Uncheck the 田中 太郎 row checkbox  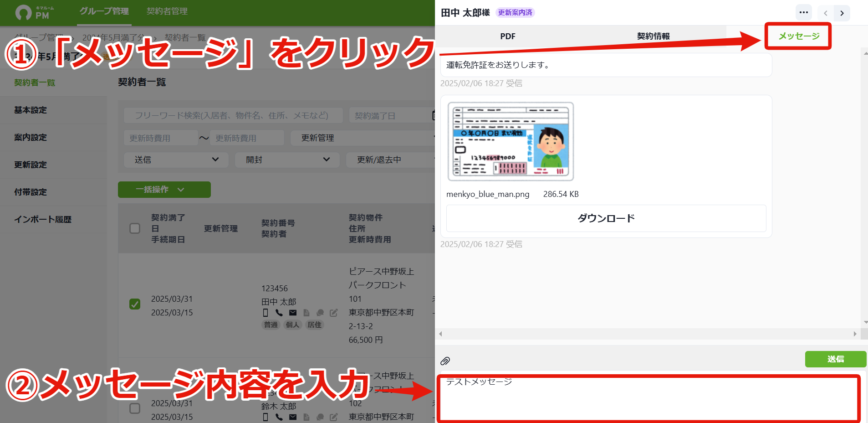pos(135,304)
